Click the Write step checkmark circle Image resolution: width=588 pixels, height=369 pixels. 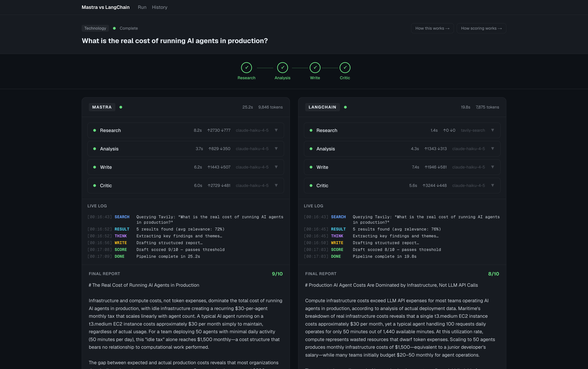315,68
